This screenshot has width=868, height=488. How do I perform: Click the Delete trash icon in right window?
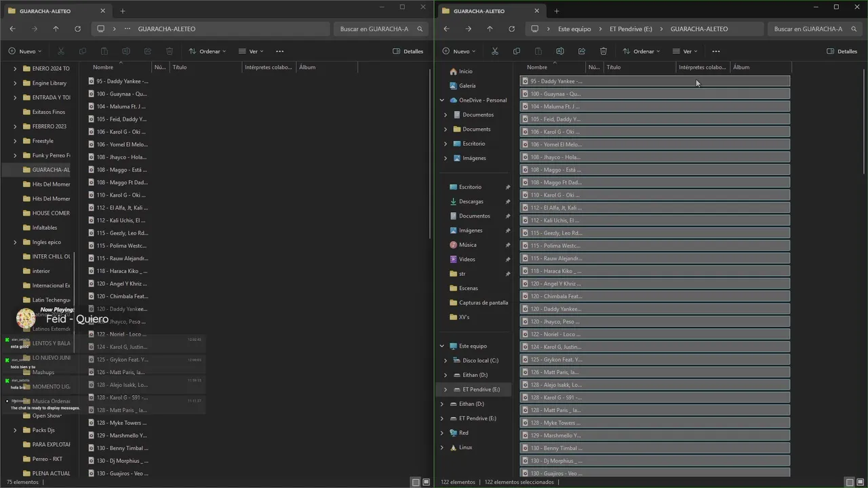pyautogui.click(x=603, y=51)
